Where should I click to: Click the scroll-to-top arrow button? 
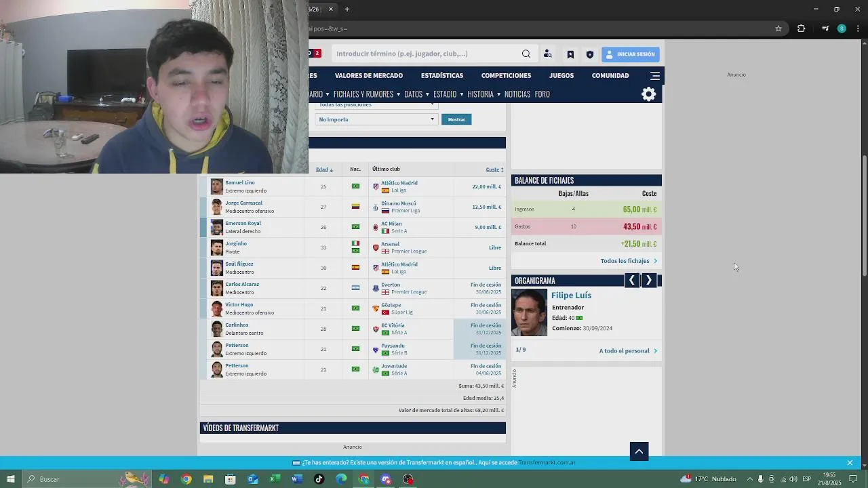(x=639, y=451)
